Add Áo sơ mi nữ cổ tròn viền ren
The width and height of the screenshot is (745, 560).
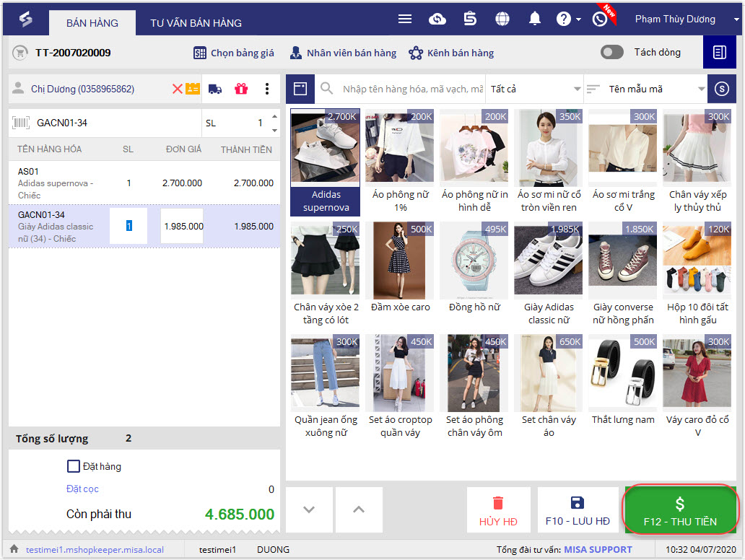click(549, 162)
